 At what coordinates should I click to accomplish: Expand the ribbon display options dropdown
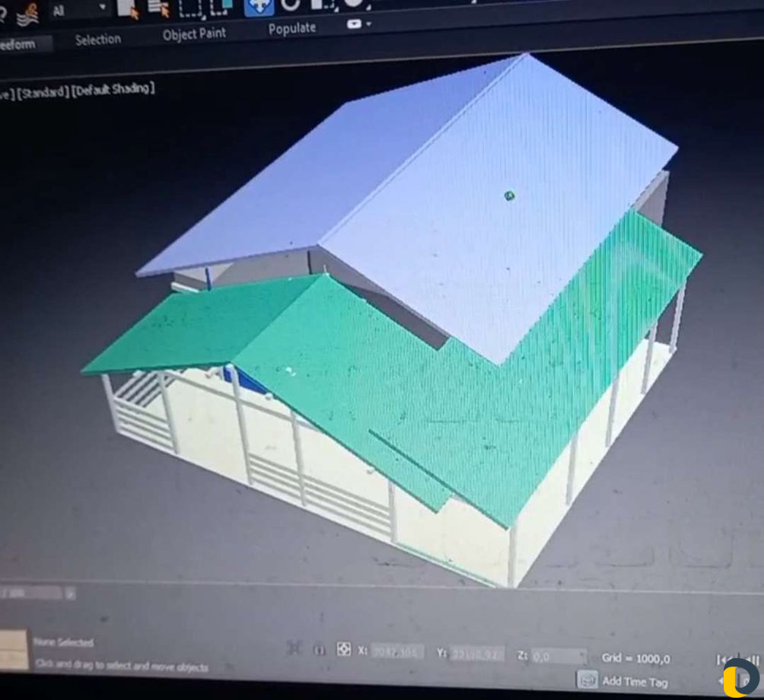click(359, 24)
